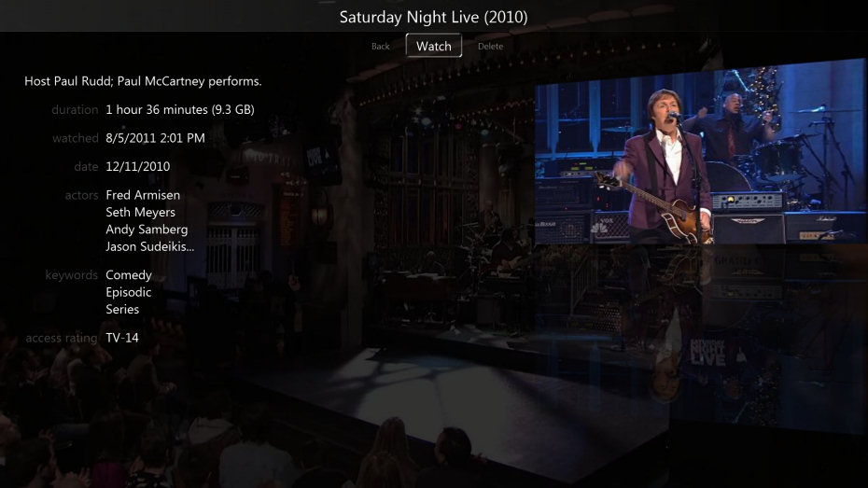Click the access rating label
Viewport: 868px width, 488px height.
point(62,338)
